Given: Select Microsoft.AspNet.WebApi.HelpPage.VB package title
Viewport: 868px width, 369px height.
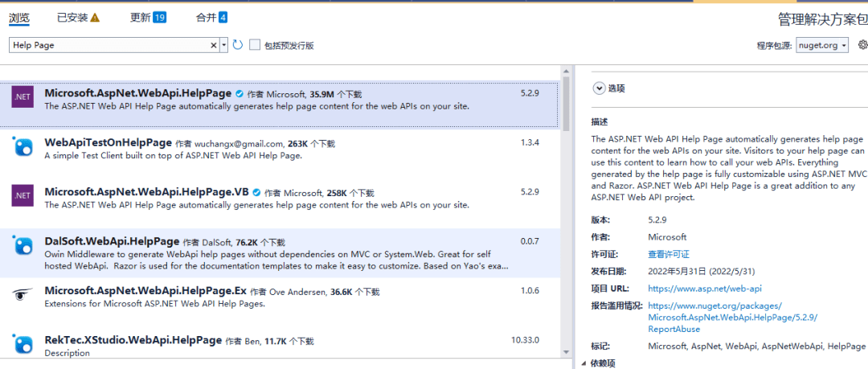Looking at the screenshot, I should point(147,192).
